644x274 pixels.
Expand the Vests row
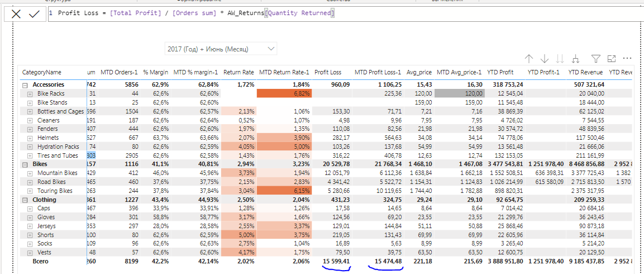pyautogui.click(x=30, y=253)
